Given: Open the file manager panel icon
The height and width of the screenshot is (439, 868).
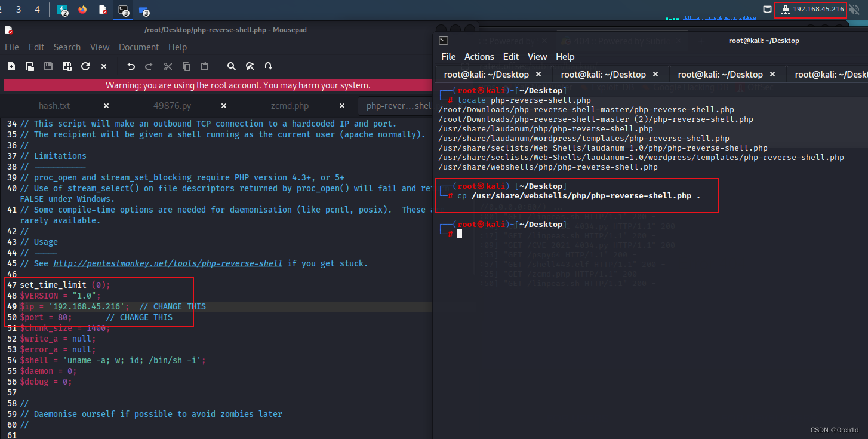Looking at the screenshot, I should point(144,10).
